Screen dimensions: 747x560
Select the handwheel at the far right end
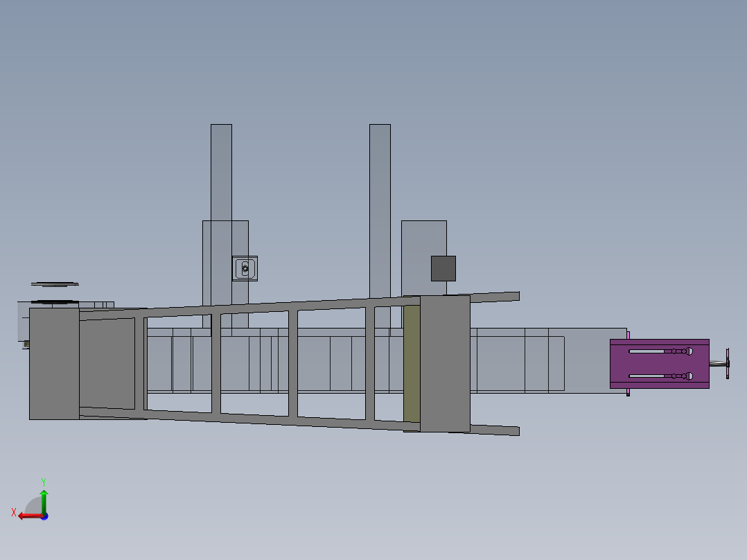[x=727, y=364]
